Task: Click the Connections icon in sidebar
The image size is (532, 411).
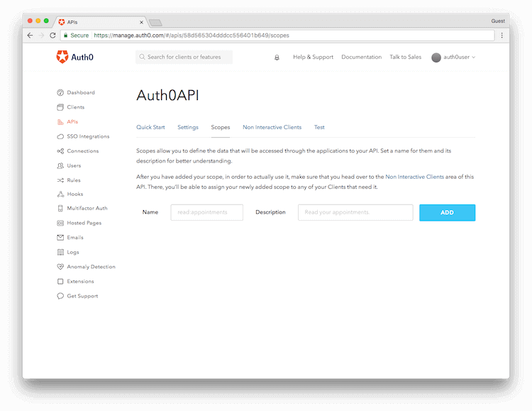Action: click(x=60, y=151)
